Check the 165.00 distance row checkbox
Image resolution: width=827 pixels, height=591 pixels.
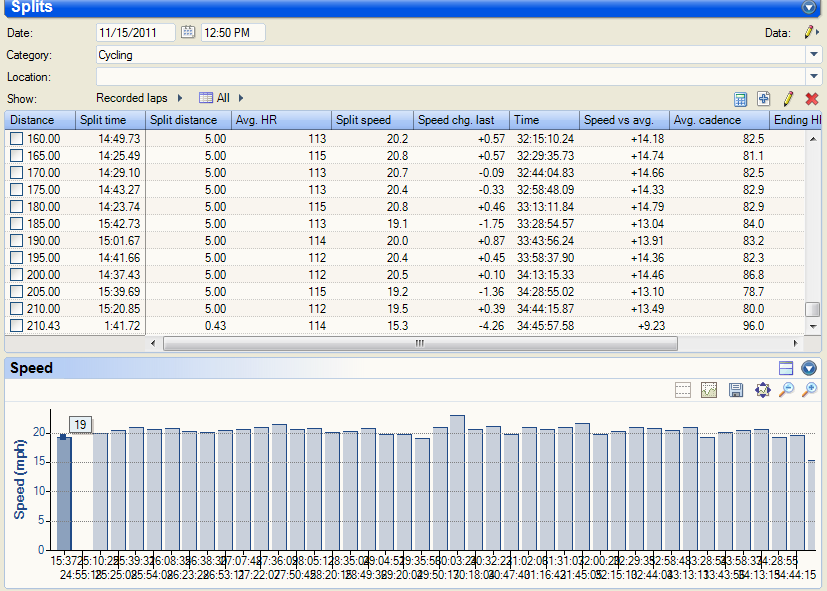(x=17, y=156)
